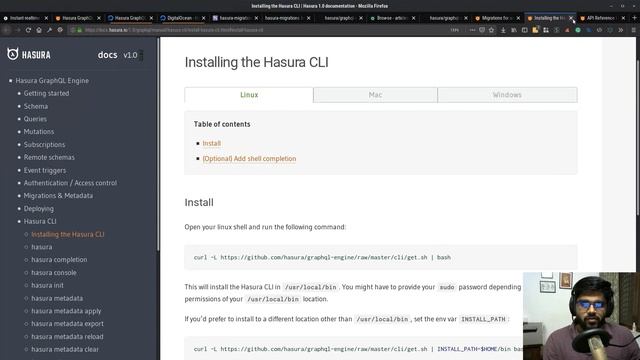Open Deploying docs section

38,209
